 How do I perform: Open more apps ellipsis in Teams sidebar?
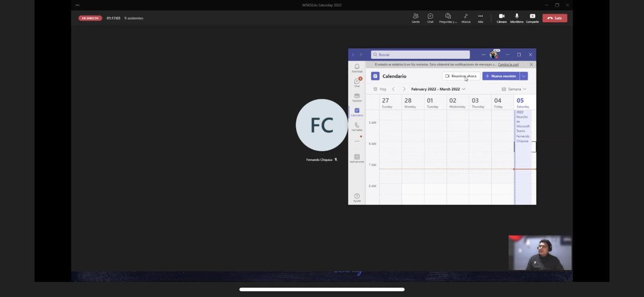357,141
